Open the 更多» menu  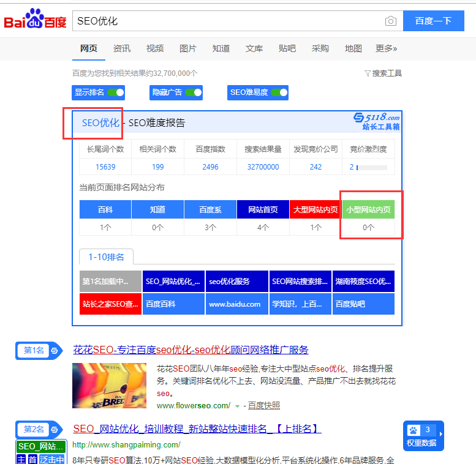[386, 48]
